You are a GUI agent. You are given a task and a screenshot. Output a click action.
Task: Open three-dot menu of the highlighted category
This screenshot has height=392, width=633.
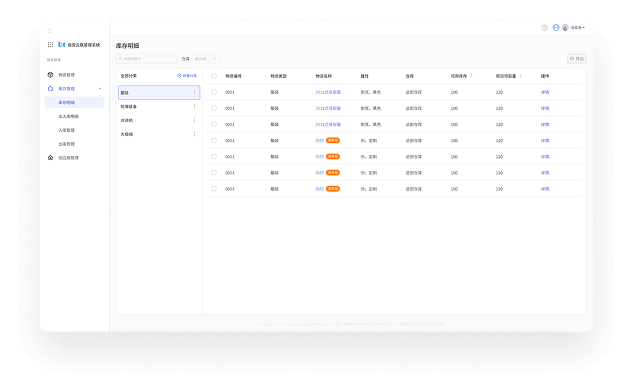click(194, 92)
